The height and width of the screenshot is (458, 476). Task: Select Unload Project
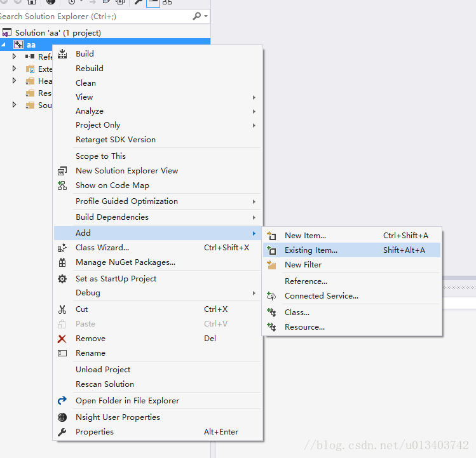coord(157,369)
